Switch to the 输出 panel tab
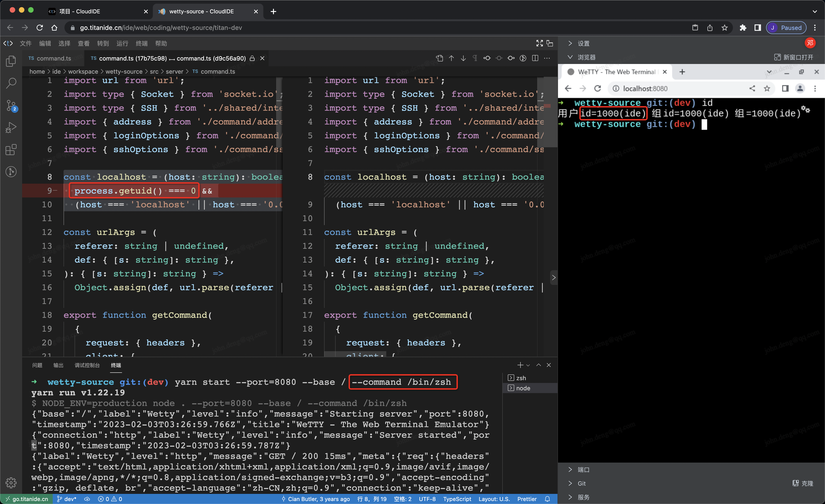This screenshot has width=825, height=504. point(58,365)
